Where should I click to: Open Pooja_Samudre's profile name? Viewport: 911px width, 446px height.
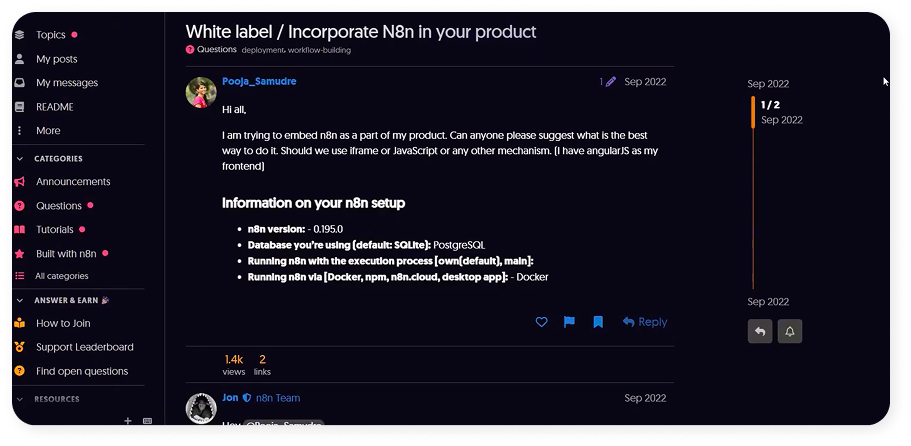click(x=259, y=81)
